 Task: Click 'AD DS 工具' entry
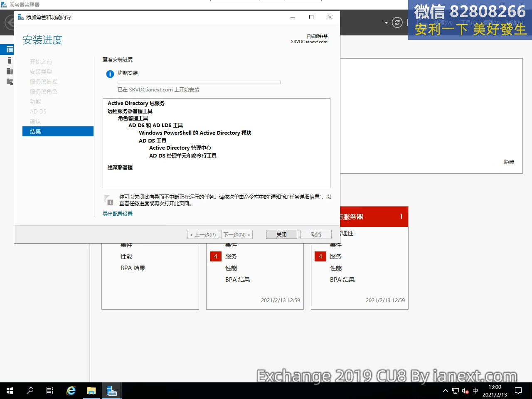(153, 140)
